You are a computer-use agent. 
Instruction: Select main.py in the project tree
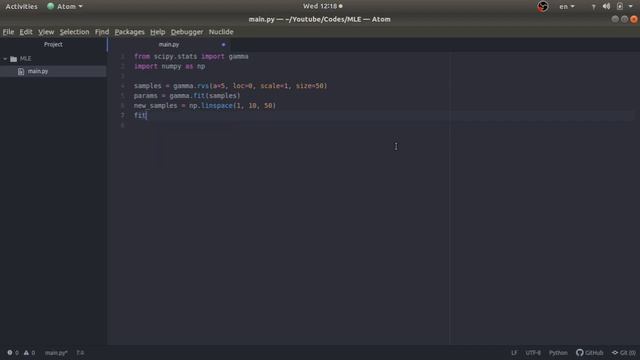(53, 71)
